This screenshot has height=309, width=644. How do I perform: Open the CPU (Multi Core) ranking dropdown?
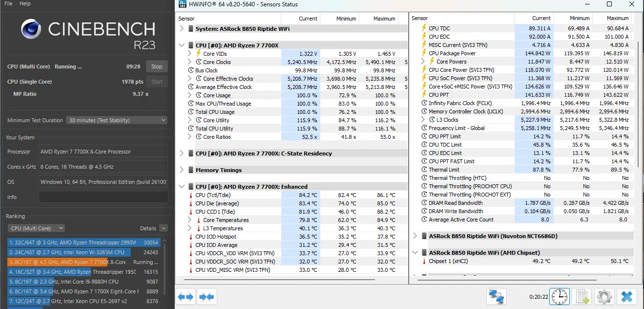click(x=36, y=228)
